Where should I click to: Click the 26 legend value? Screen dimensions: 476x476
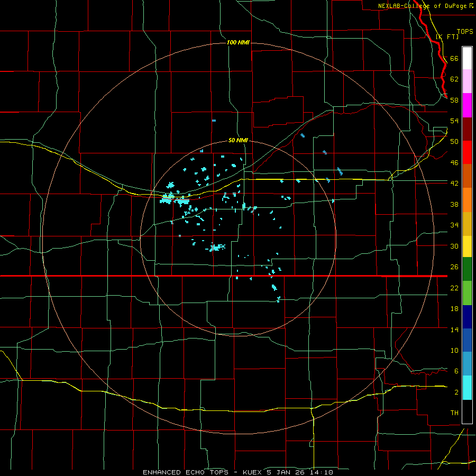pos(454,267)
